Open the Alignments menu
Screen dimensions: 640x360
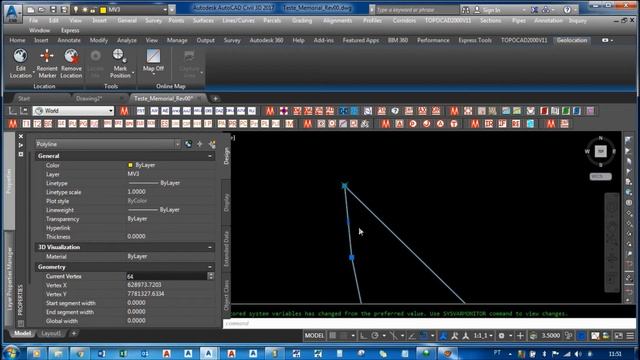point(338,20)
